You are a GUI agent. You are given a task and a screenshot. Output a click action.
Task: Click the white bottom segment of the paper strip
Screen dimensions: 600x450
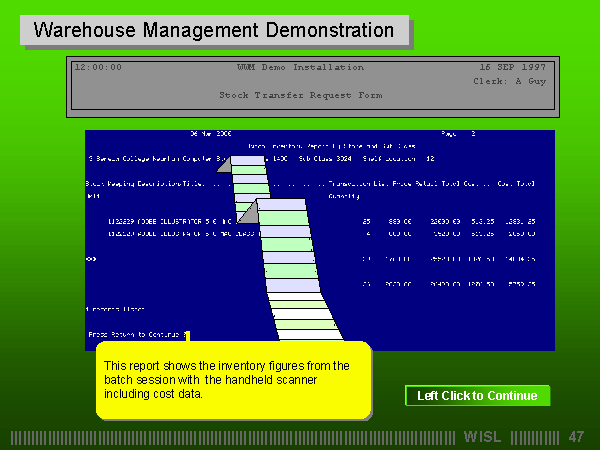click(x=312, y=336)
